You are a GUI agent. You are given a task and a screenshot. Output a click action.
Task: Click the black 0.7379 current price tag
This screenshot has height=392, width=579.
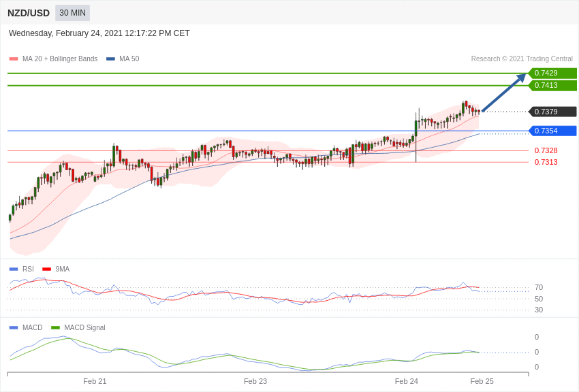(x=552, y=112)
